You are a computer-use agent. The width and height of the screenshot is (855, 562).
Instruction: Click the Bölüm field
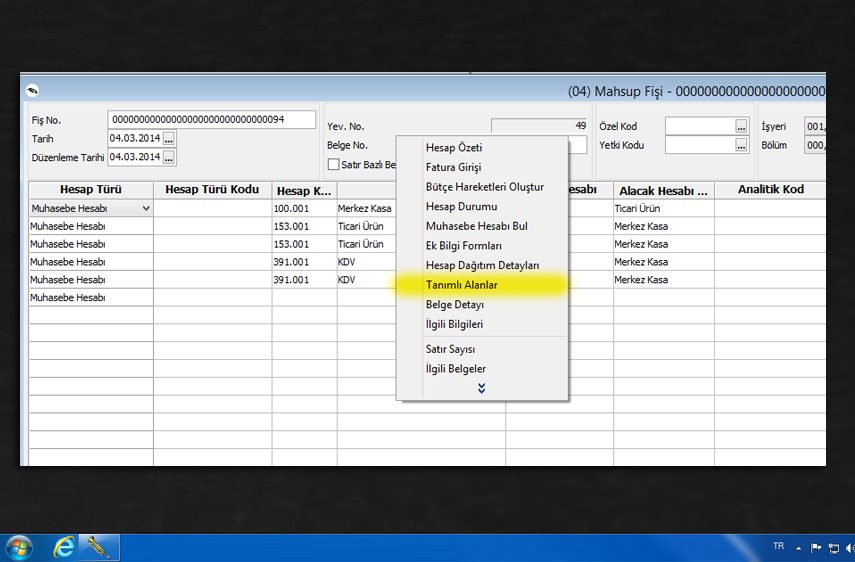815,146
